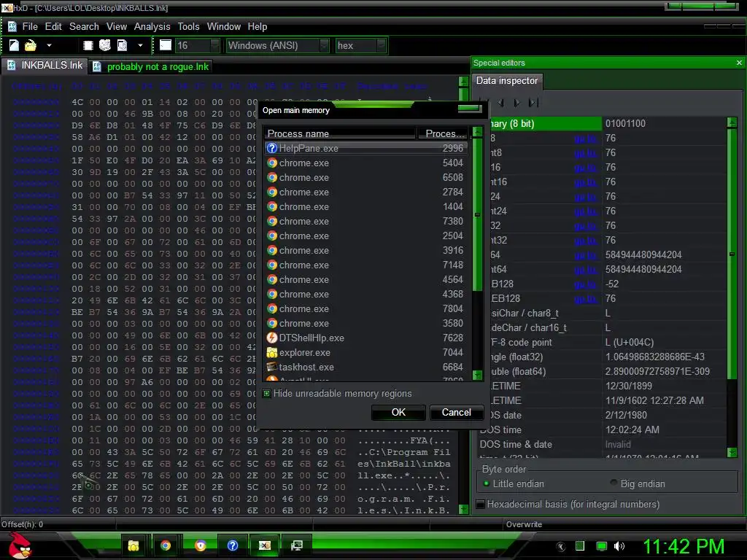Click HxD icon on the taskbar

[265, 545]
